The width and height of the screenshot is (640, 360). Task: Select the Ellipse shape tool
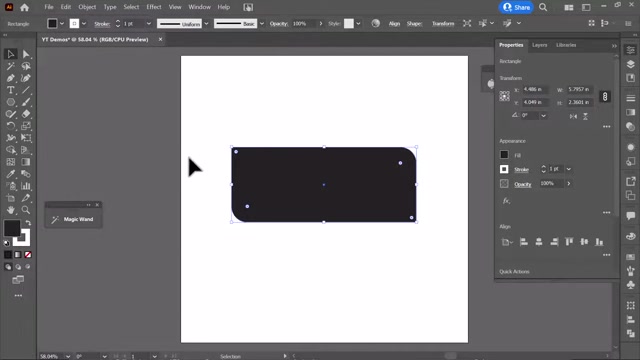click(11, 102)
